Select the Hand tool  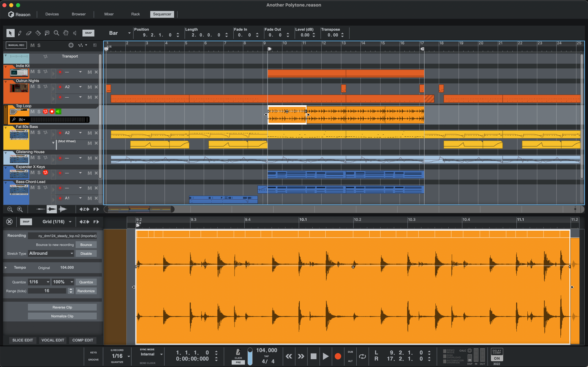pyautogui.click(x=66, y=33)
